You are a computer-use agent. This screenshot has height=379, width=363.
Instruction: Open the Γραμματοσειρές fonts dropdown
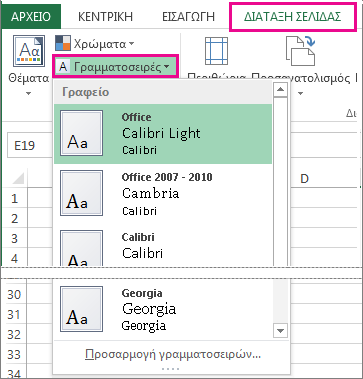click(x=115, y=67)
